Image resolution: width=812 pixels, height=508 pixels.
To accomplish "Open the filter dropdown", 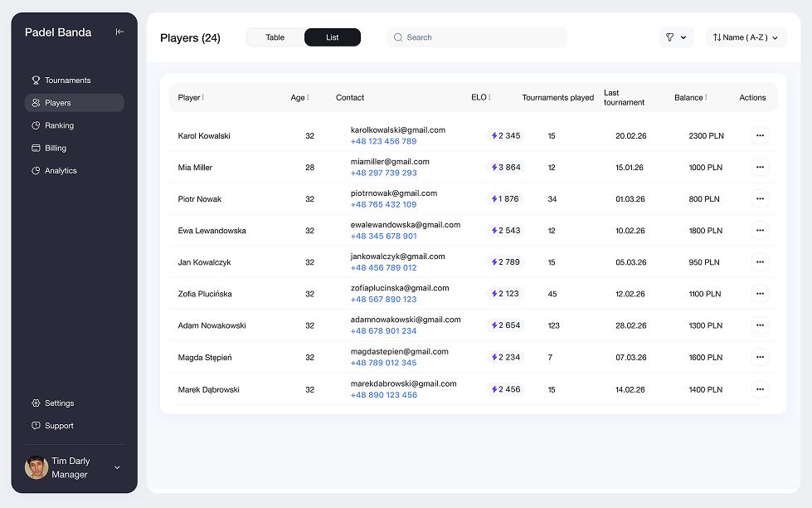I will pyautogui.click(x=676, y=37).
